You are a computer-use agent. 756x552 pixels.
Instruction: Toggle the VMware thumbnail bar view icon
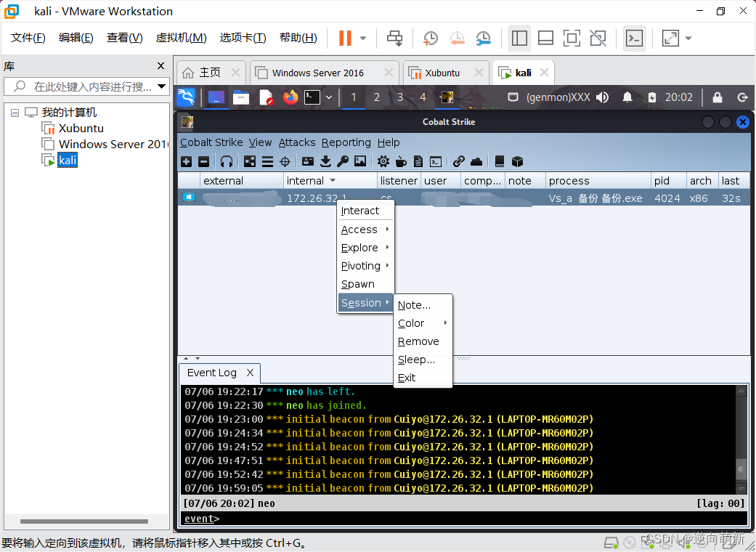tap(545, 38)
